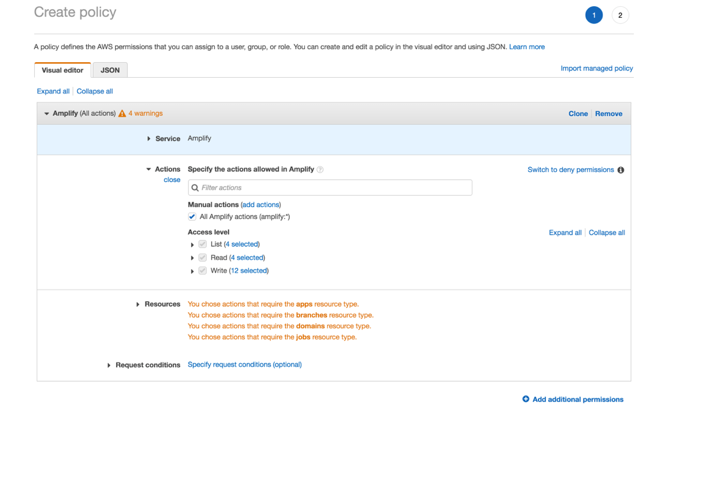The image size is (706, 485).
Task: Switch to the Visual editor tab
Action: [63, 70]
